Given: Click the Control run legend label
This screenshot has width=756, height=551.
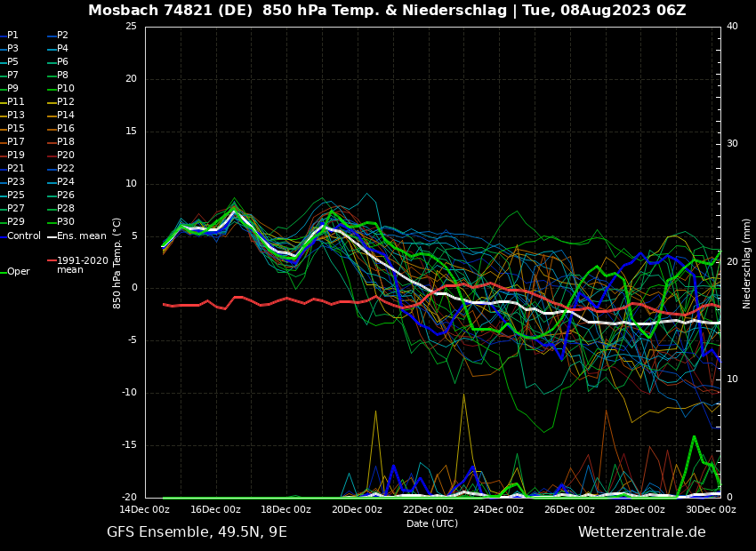Looking at the screenshot, I should coord(24,236).
